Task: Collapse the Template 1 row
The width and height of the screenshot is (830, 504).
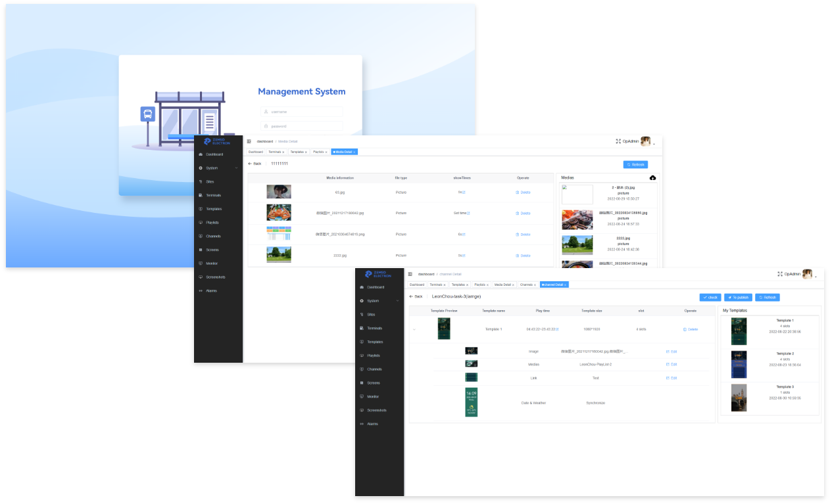Action: [414, 329]
